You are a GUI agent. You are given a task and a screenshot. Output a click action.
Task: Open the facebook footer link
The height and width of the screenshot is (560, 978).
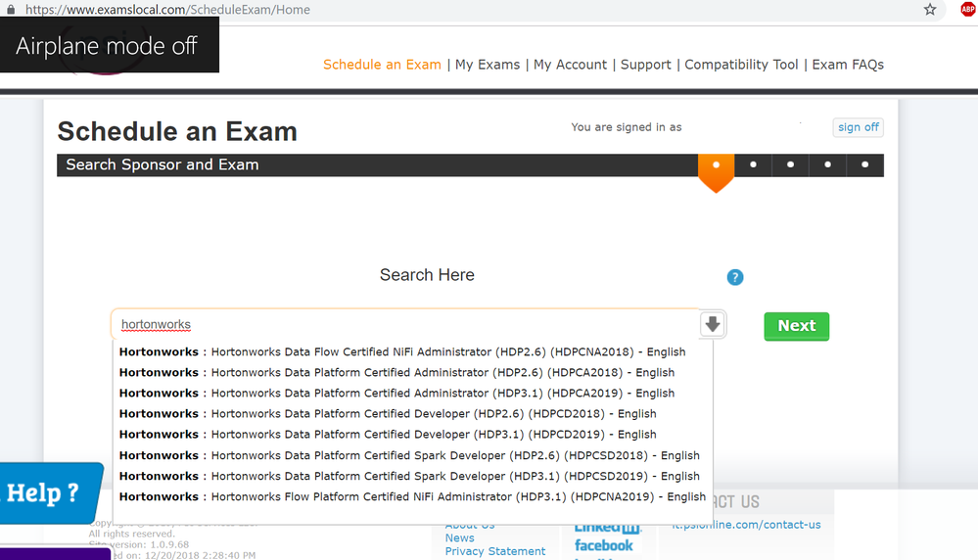click(x=603, y=545)
